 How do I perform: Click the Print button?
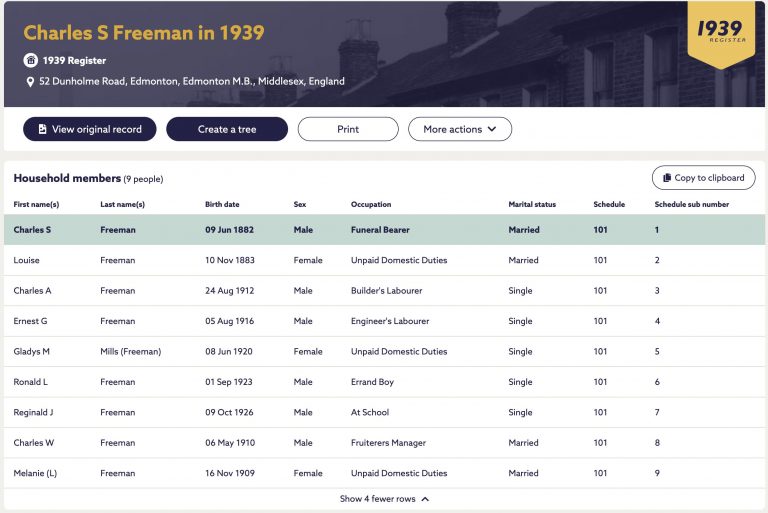(348, 129)
